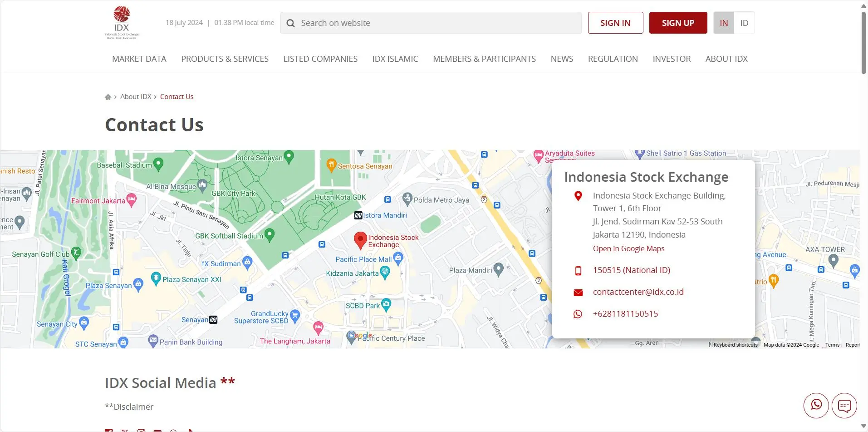Select the Shell Satrio 1 Gas Station marker
This screenshot has height=432, width=868.
coord(640,154)
